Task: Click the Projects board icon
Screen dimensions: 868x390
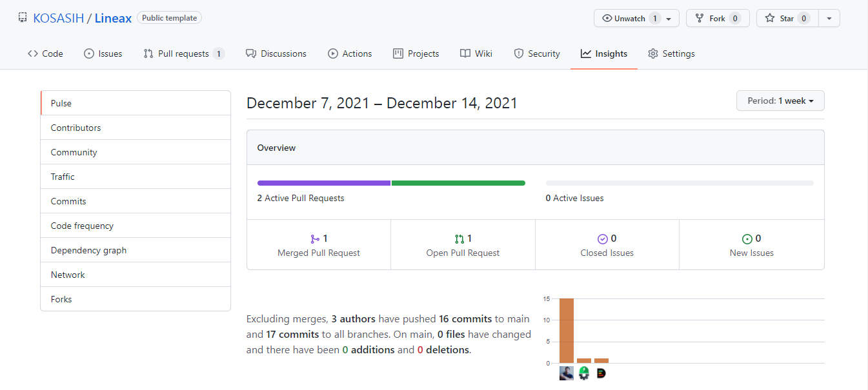Action: tap(398, 54)
